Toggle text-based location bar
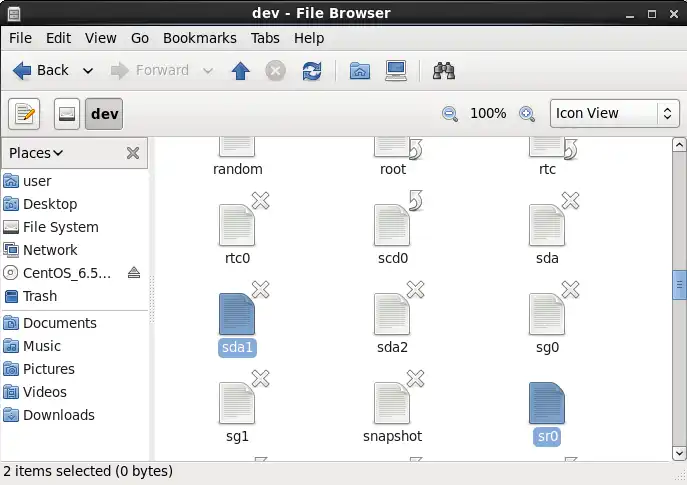 coord(24,114)
